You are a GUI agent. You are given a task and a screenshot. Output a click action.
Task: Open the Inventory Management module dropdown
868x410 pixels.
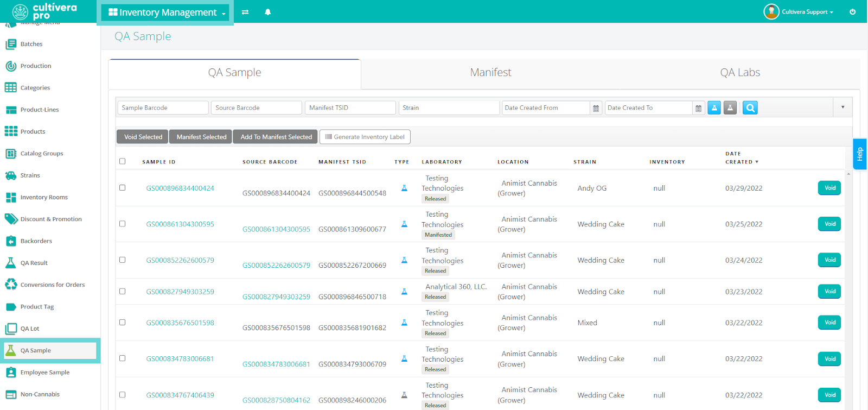tap(166, 12)
